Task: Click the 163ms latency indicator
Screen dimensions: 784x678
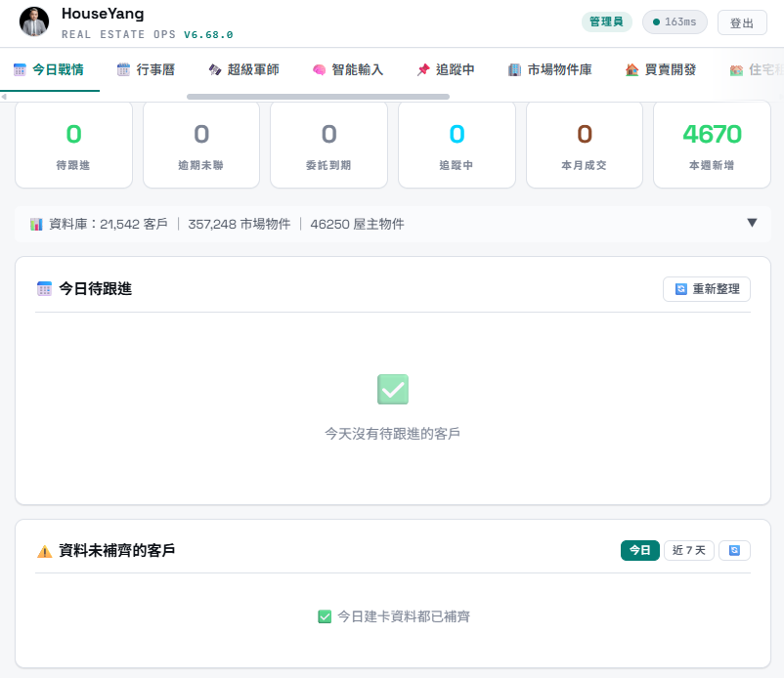Action: click(x=675, y=22)
